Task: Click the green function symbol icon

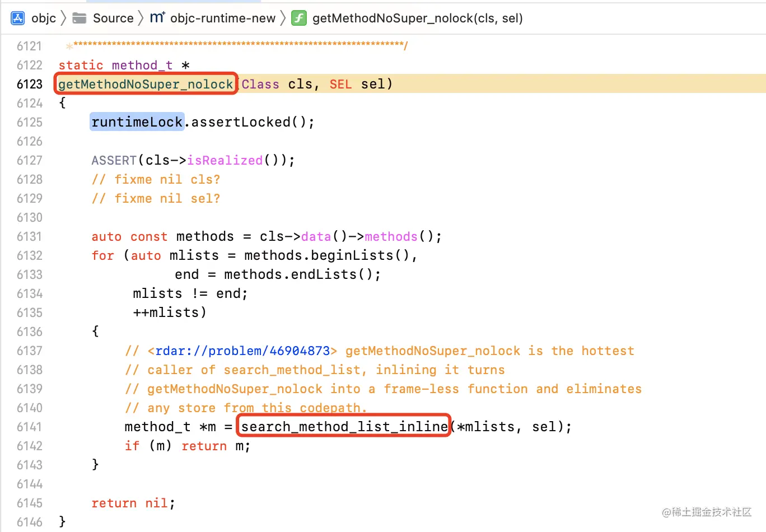Action: (299, 18)
